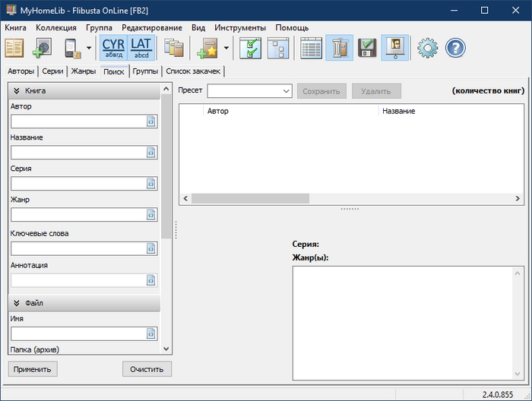This screenshot has height=401, width=532.
Task: Click the copy books clipboard icon
Action: pyautogui.click(x=173, y=48)
